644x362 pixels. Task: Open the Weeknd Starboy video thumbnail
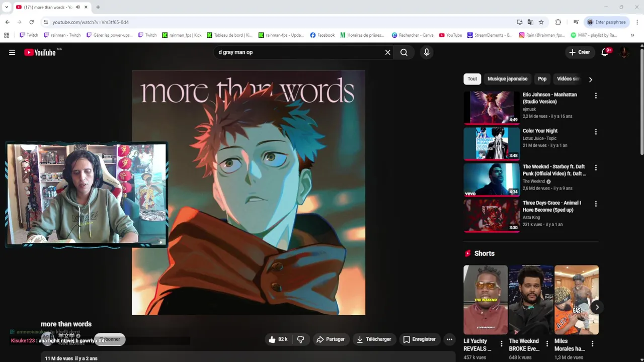492,179
